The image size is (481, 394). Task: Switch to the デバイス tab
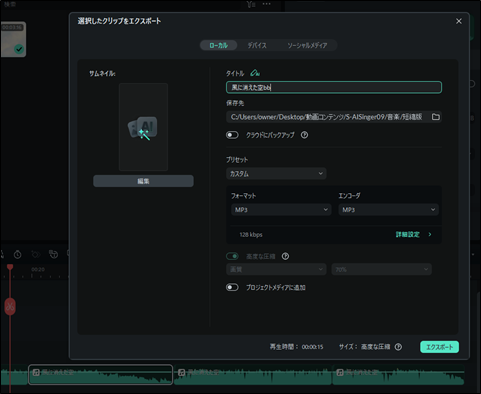[x=257, y=45]
